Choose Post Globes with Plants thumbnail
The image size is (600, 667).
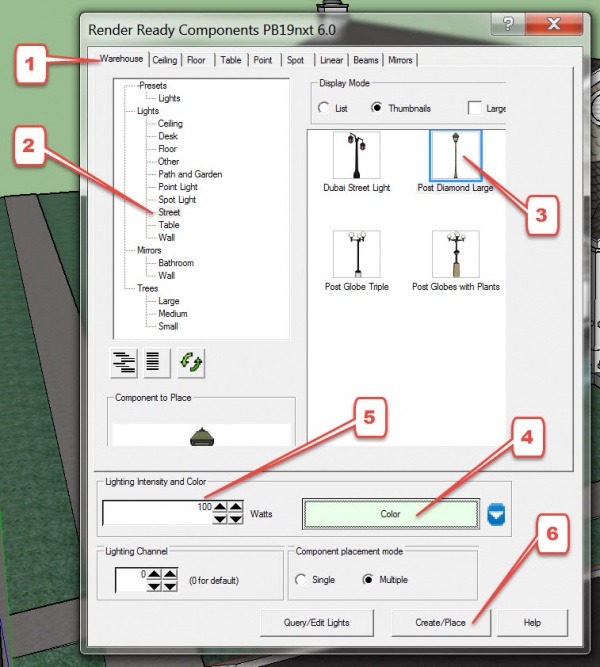coord(455,254)
